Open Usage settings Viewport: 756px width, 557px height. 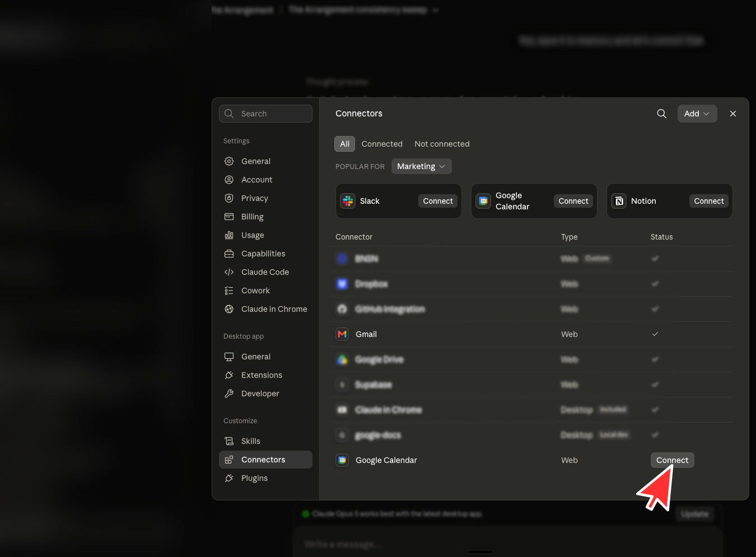(x=265, y=235)
